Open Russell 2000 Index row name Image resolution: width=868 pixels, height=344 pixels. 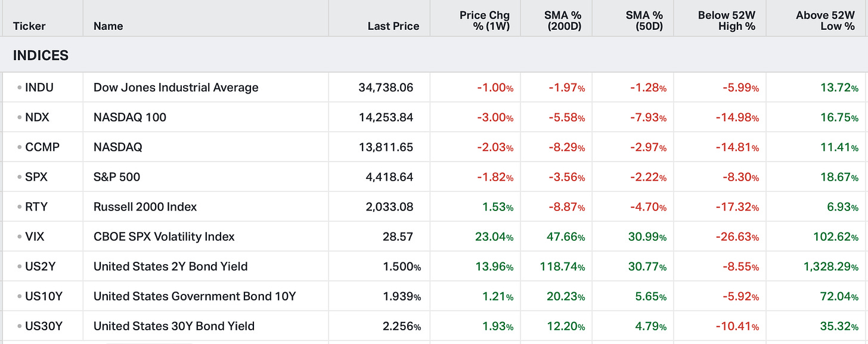click(145, 207)
